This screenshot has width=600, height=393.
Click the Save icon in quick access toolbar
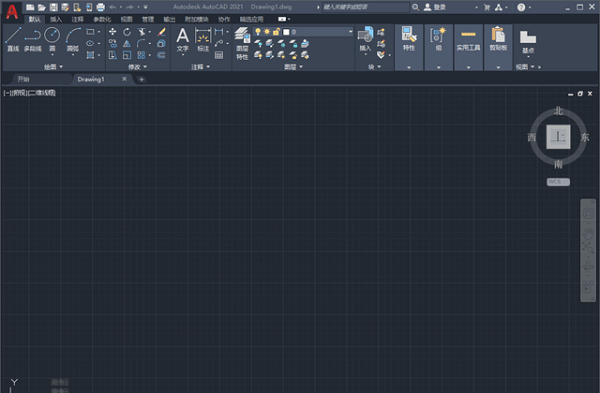pyautogui.click(x=54, y=7)
